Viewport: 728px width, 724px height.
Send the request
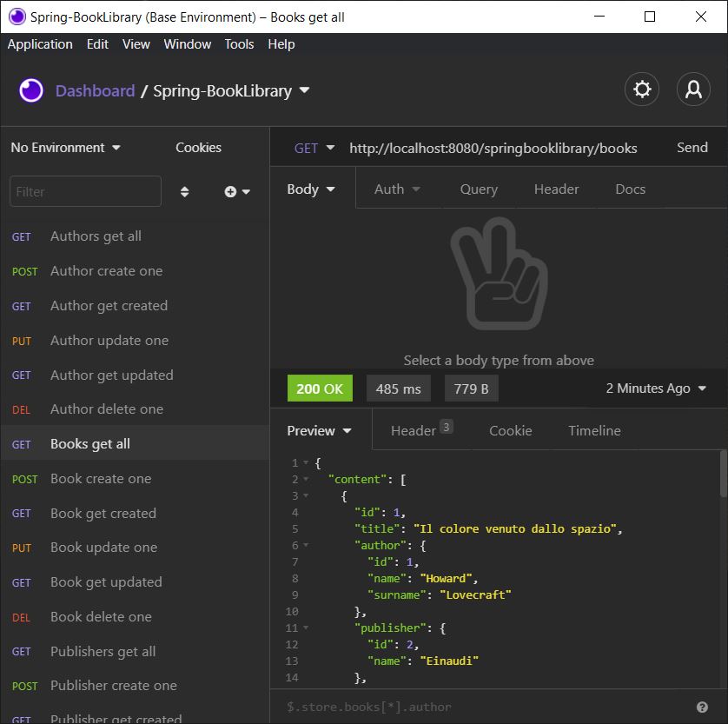coord(692,148)
